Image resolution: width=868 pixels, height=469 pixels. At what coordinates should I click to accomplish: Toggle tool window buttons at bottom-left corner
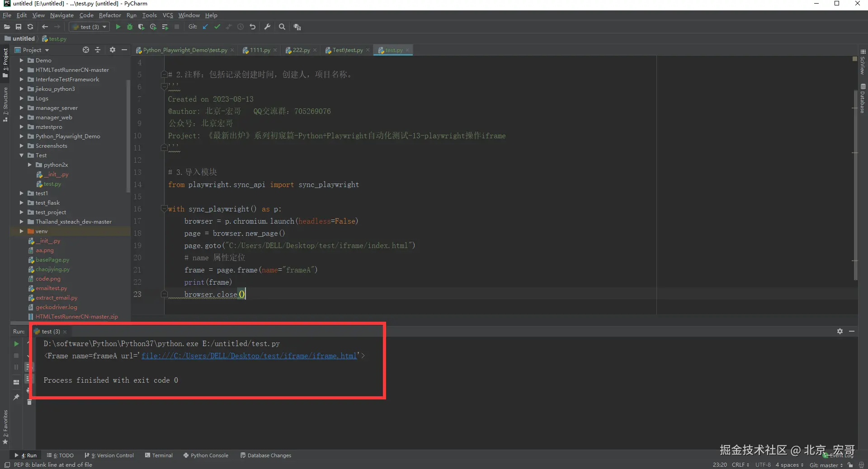tap(7, 465)
